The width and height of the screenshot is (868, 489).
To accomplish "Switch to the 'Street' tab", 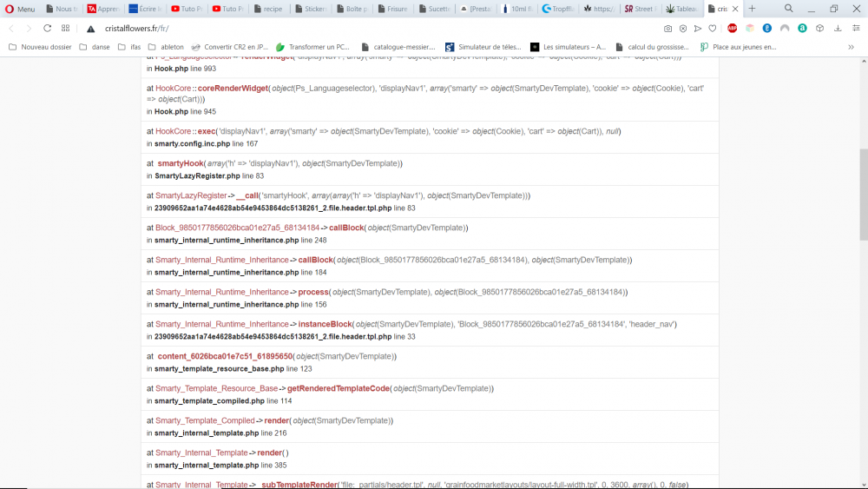I will pos(641,9).
